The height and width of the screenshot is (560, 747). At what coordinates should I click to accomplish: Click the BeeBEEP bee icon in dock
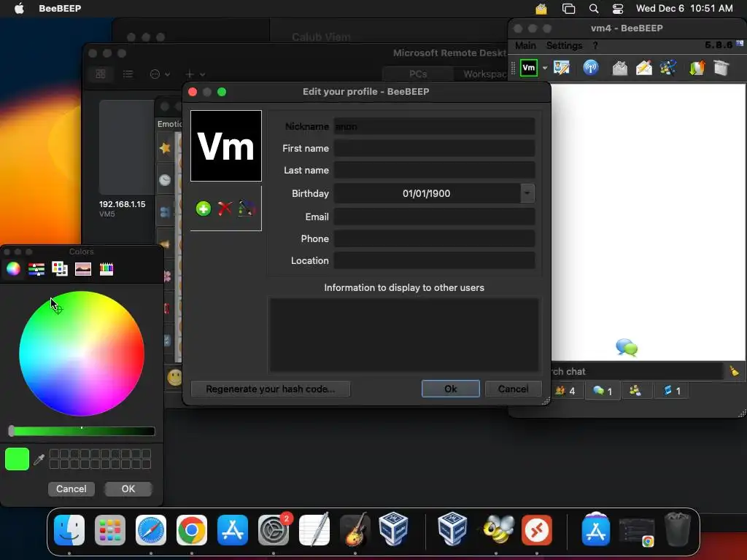pyautogui.click(x=498, y=530)
